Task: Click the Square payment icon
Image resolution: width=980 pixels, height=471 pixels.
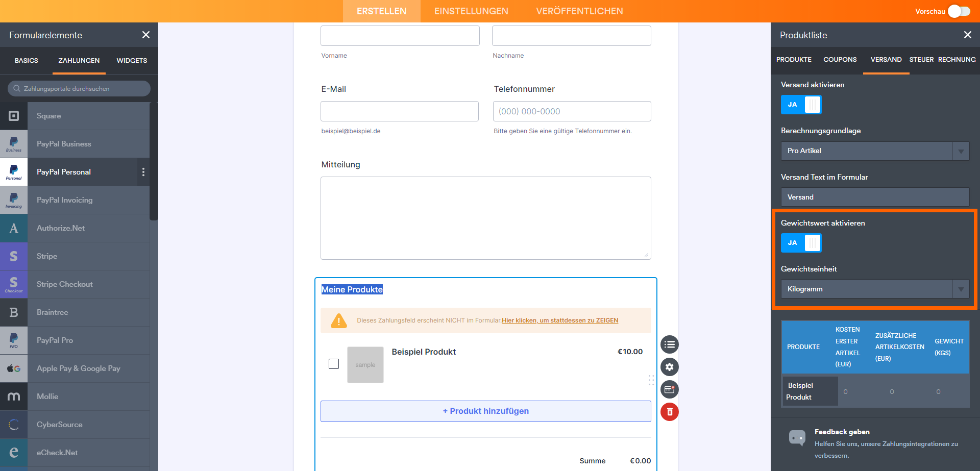Action: pyautogui.click(x=14, y=116)
